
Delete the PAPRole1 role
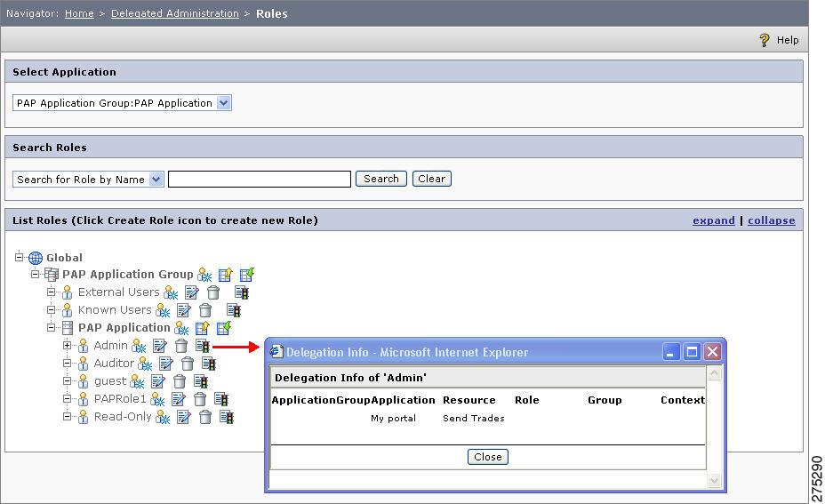(200, 399)
